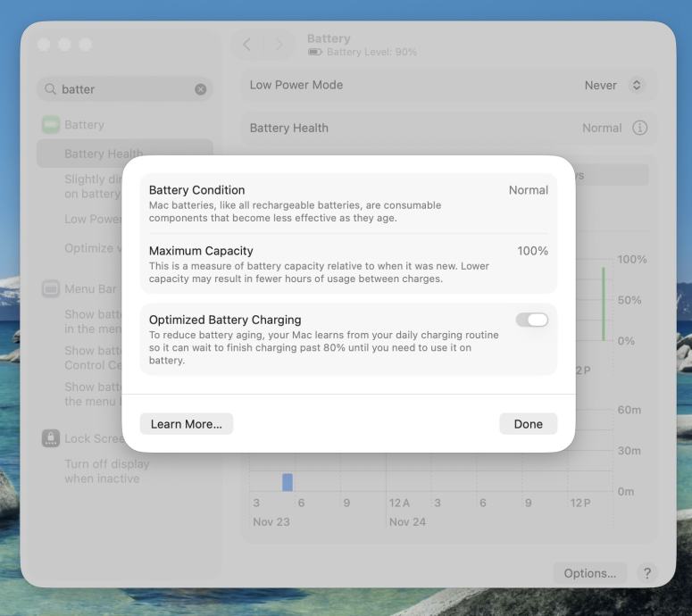Select the Battery Health sidebar result
This screenshot has width=692, height=616.
(x=125, y=154)
